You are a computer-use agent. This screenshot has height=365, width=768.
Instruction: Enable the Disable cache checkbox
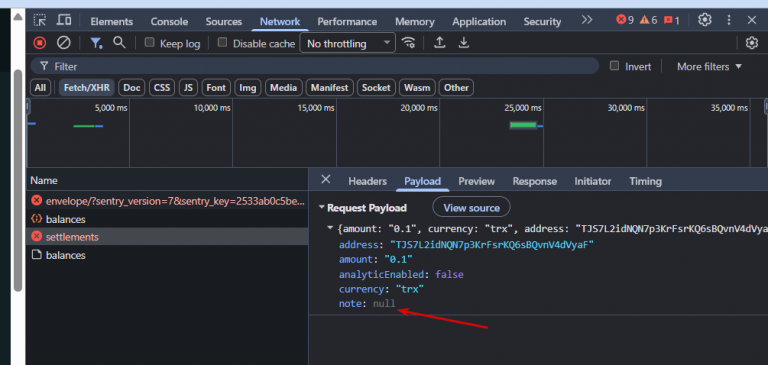pyautogui.click(x=222, y=43)
